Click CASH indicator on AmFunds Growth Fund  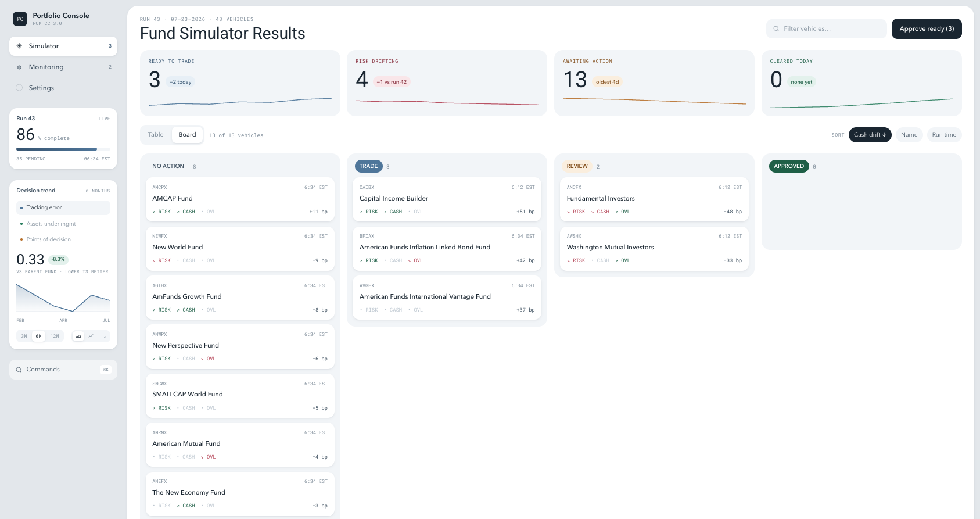(x=186, y=310)
